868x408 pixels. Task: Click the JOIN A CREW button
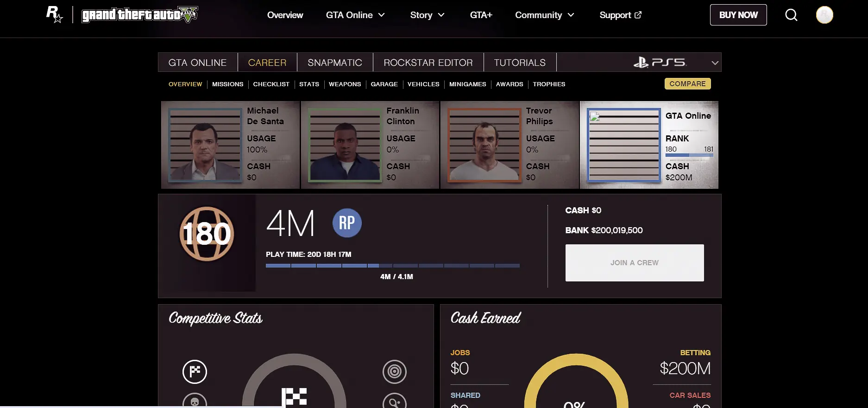click(x=635, y=263)
